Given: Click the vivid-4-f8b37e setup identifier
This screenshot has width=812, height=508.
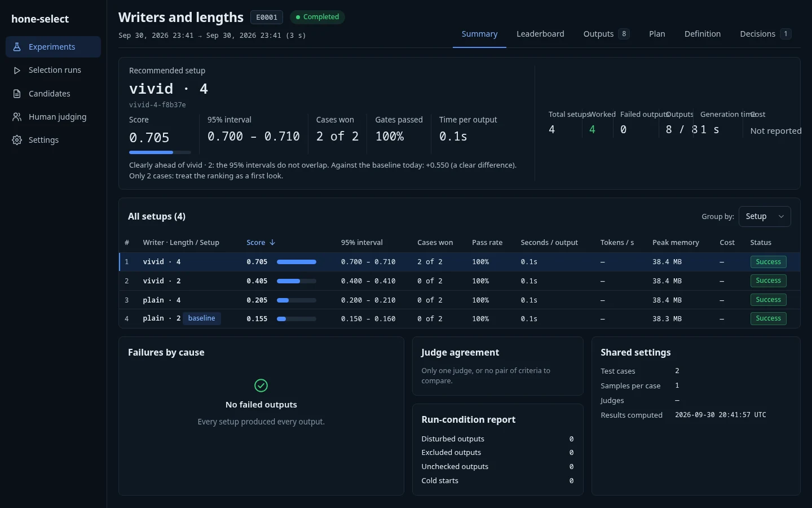Looking at the screenshot, I should coord(157,105).
